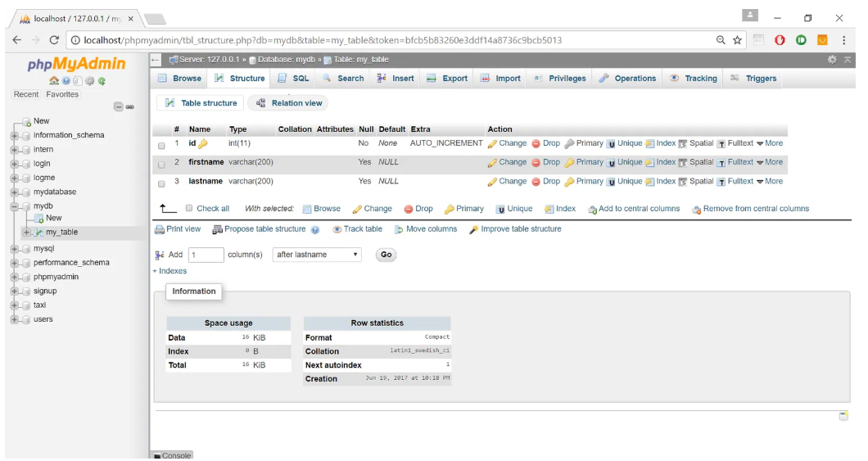The image size is (868, 461).
Task: Click the green reload navigation icon in sidebar
Action: 102,81
